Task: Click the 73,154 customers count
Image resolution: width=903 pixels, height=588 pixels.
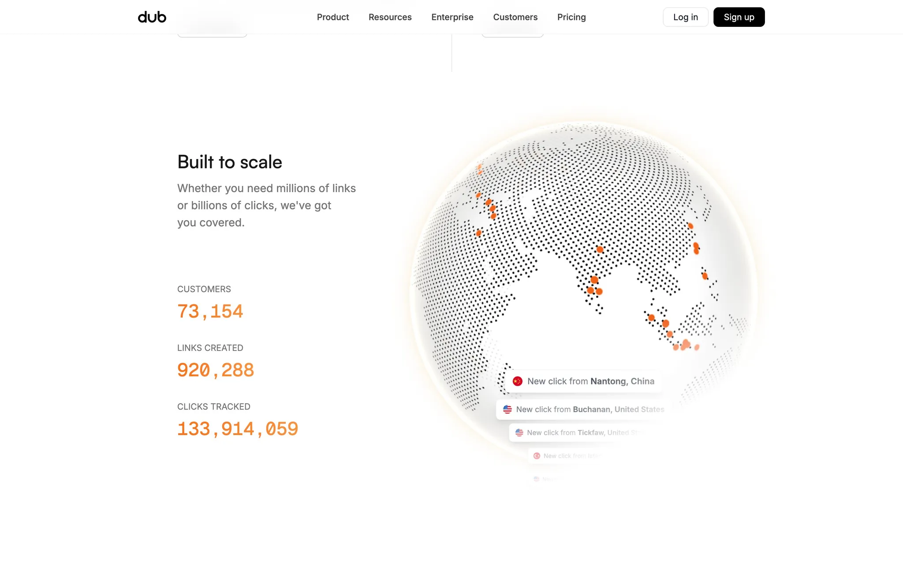Action: click(210, 311)
